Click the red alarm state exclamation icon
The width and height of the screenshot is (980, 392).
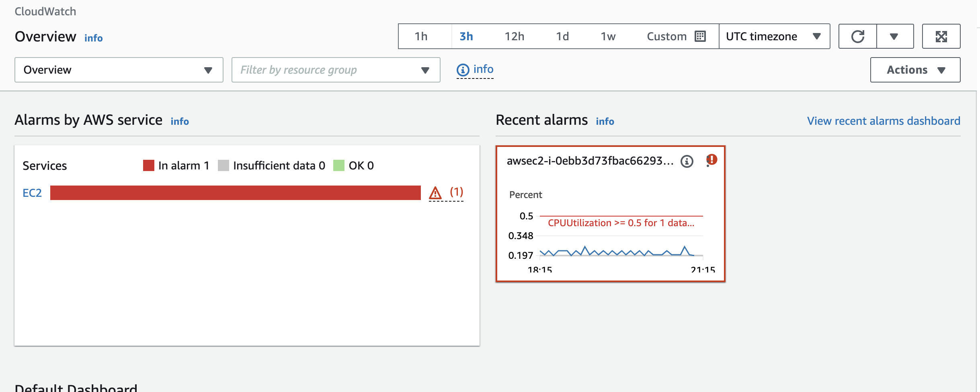click(x=711, y=160)
